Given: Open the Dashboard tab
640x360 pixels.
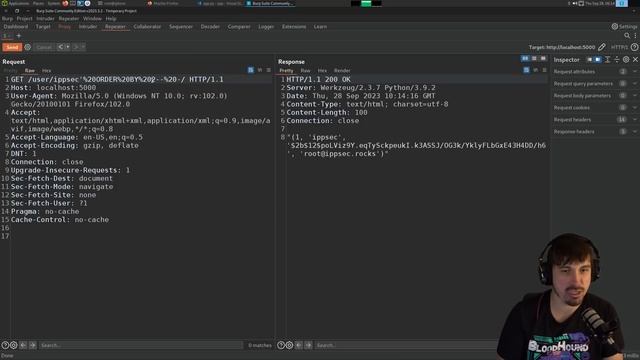Looking at the screenshot, I should 16,27.
